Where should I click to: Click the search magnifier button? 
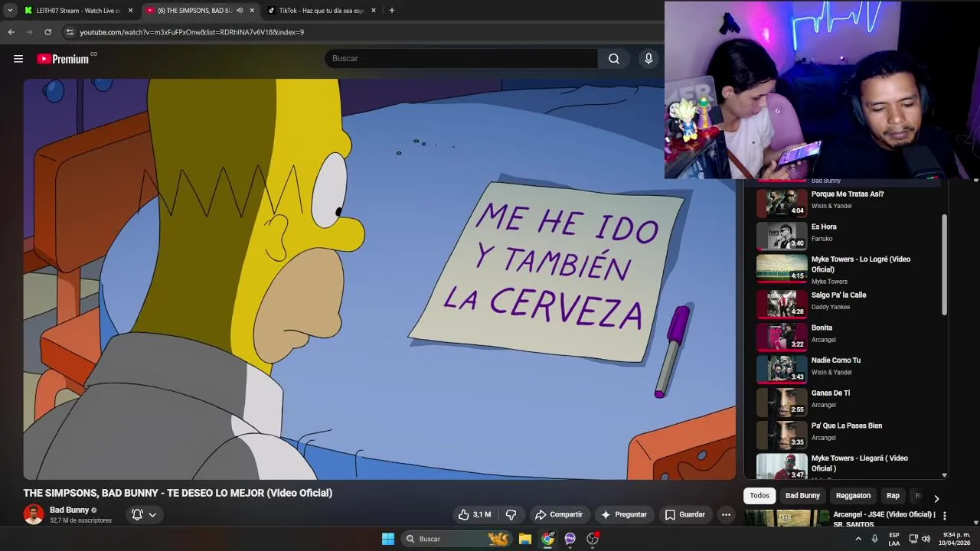pos(614,59)
